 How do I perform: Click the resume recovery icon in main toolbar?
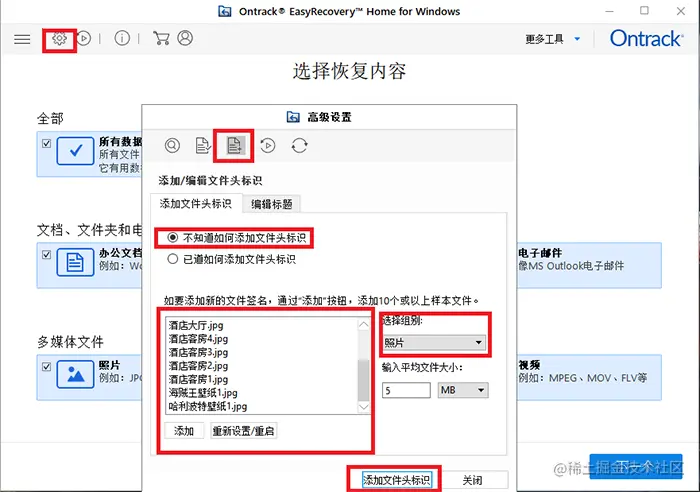[x=84, y=39]
